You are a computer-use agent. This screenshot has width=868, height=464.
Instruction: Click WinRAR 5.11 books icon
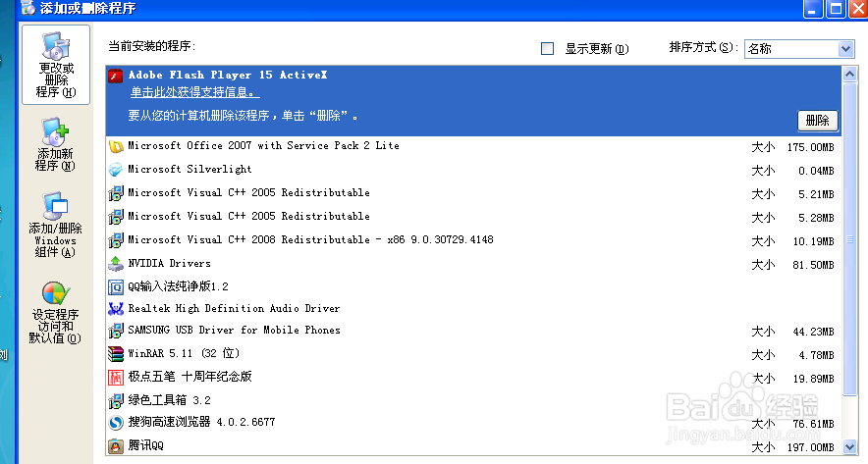(x=116, y=354)
